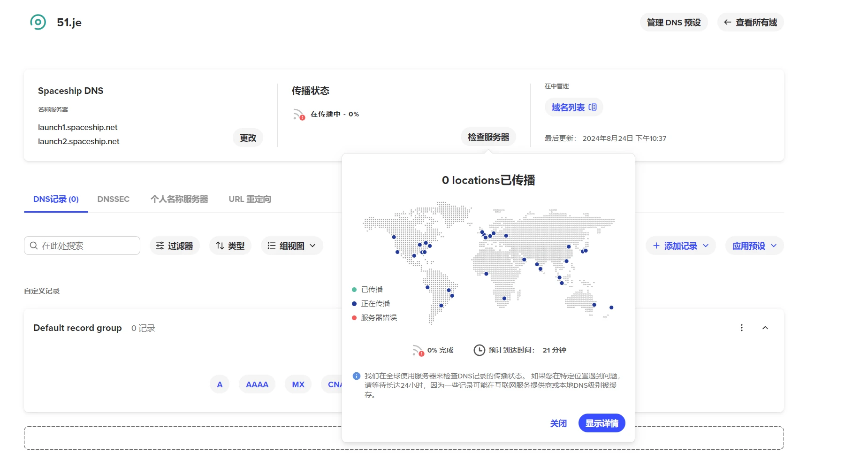Click the info icon in propagation popup

click(x=356, y=376)
